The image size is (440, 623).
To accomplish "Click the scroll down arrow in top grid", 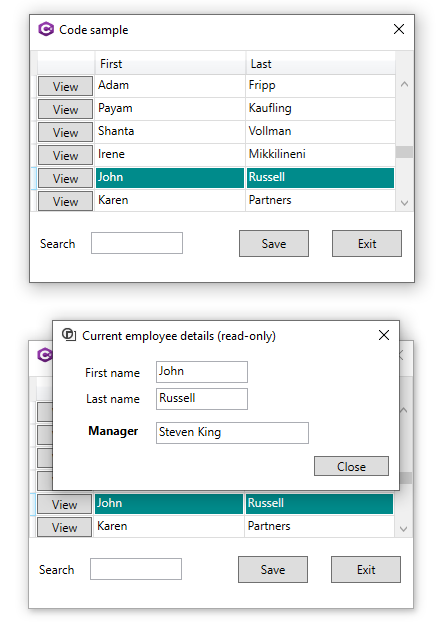I will coord(405,203).
